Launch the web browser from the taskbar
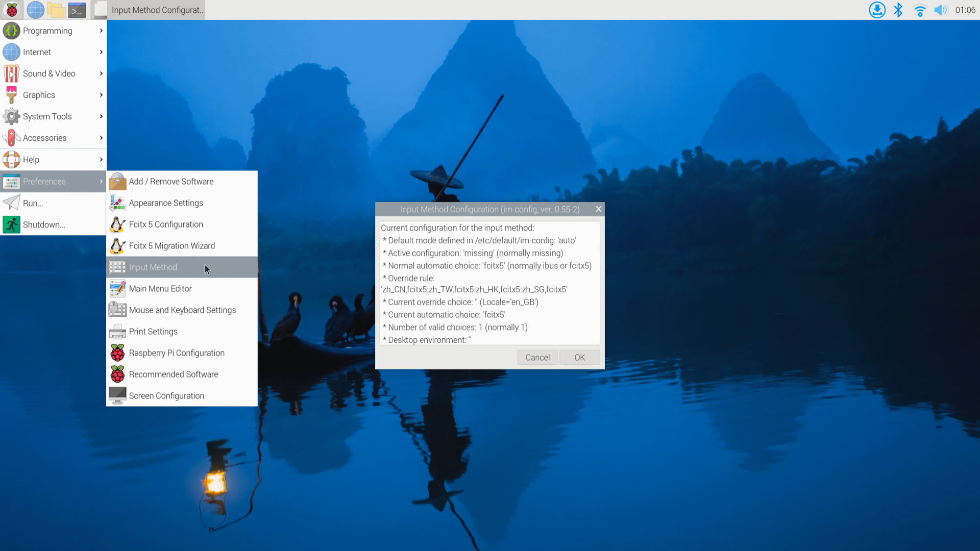The width and height of the screenshot is (980, 551). [x=35, y=10]
